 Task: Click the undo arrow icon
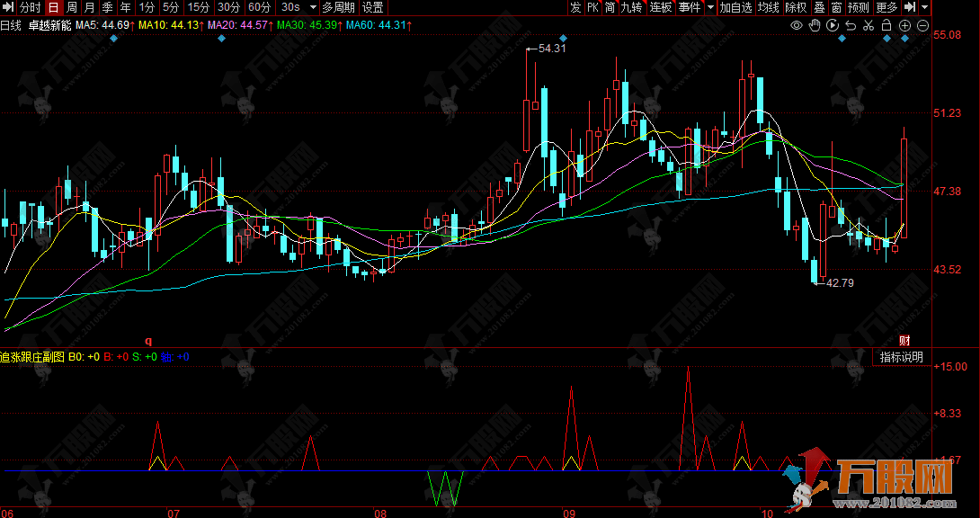850,25
